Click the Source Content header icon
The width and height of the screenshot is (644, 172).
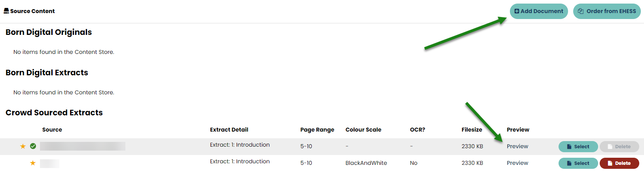click(6, 11)
